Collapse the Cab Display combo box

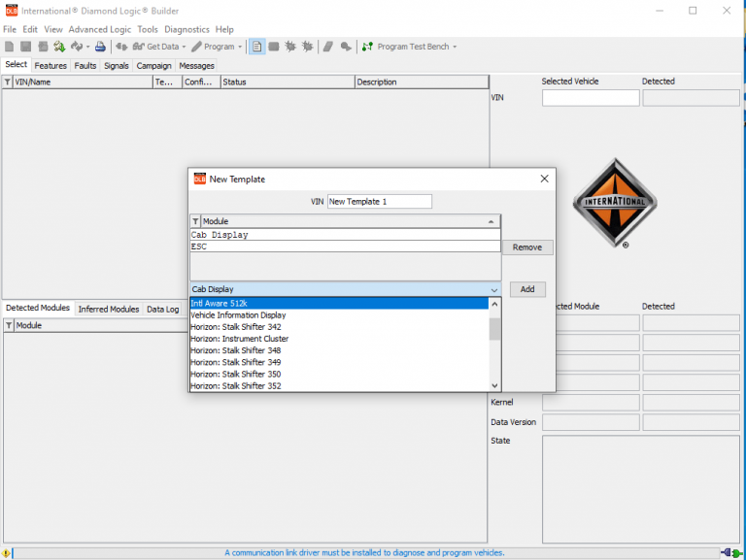[493, 289]
